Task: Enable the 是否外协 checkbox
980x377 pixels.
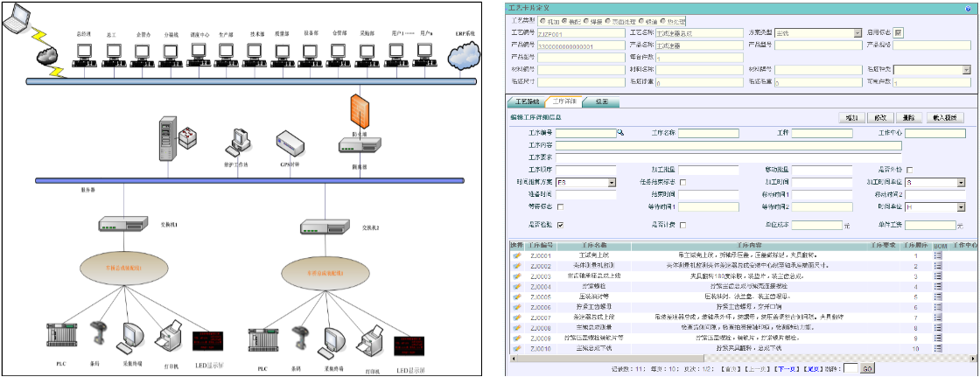Action: click(910, 170)
